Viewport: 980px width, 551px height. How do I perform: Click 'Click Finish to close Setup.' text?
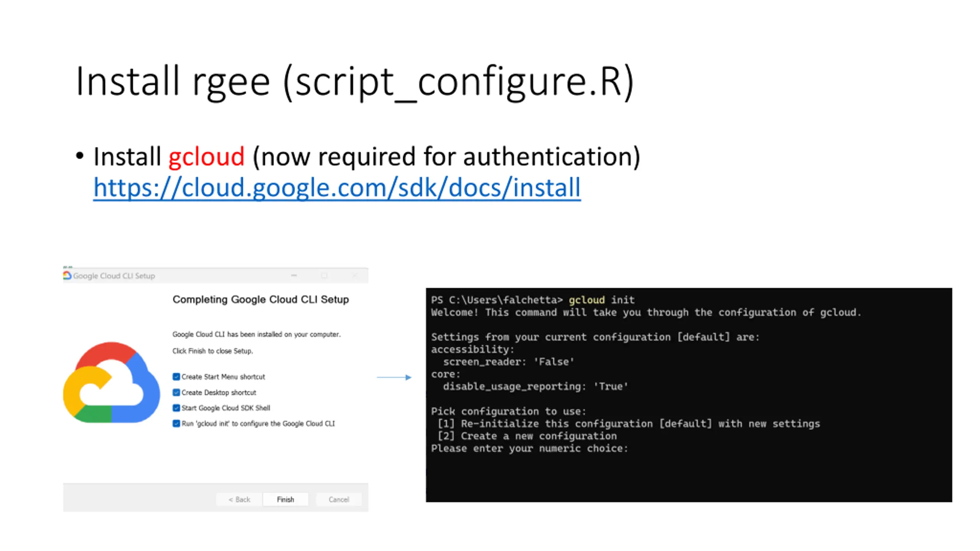(x=212, y=351)
